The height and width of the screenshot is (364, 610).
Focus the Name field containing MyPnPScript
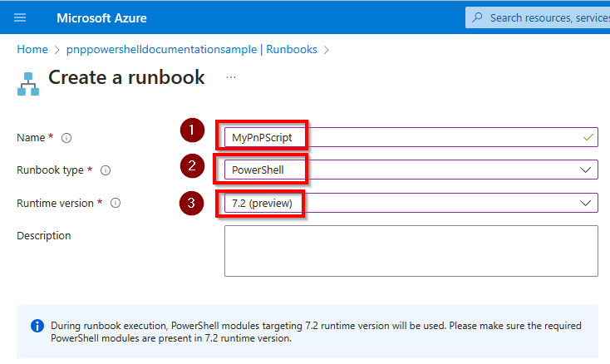click(x=411, y=137)
